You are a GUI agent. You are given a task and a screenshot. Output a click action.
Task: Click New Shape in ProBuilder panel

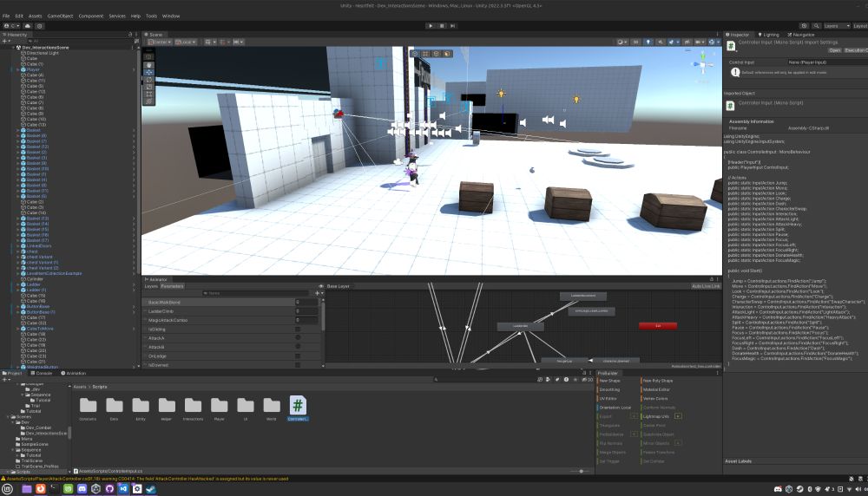609,381
